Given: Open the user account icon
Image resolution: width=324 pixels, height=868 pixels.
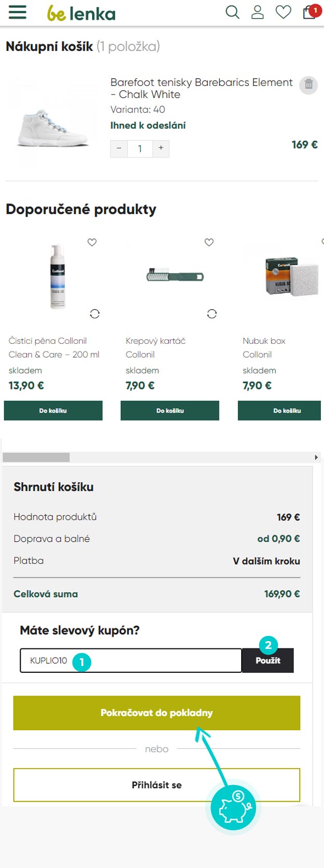Looking at the screenshot, I should 258,12.
